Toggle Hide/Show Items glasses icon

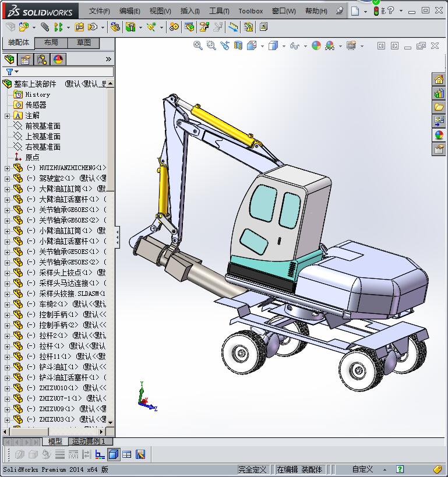click(294, 46)
